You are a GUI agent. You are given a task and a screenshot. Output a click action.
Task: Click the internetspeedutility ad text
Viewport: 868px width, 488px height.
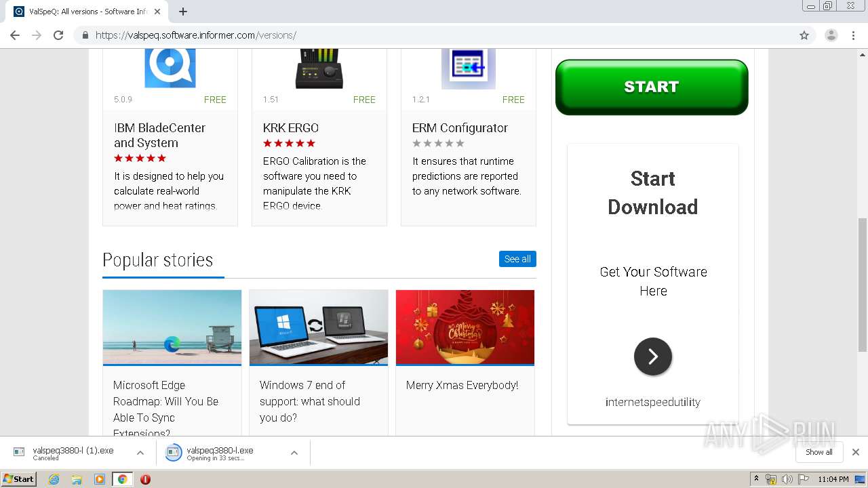click(x=653, y=402)
